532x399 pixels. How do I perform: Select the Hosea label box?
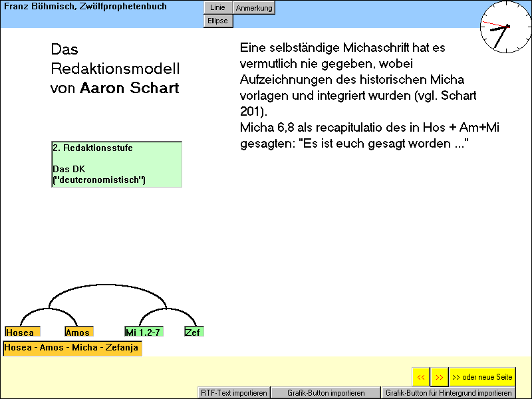23,332
